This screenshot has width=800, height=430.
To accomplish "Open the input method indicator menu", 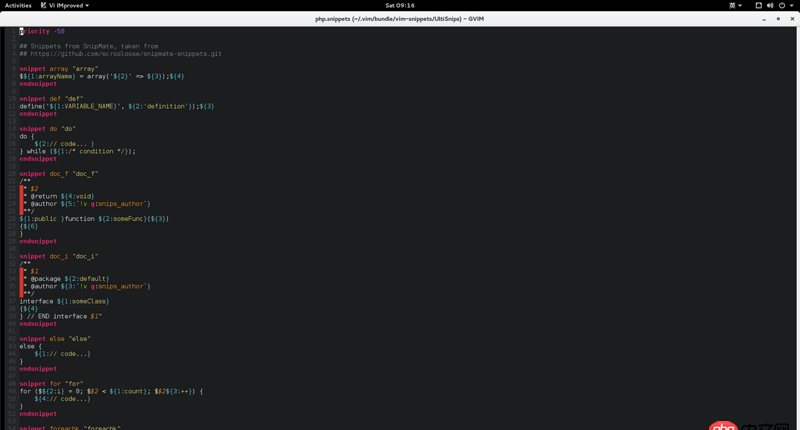I will [735, 5].
